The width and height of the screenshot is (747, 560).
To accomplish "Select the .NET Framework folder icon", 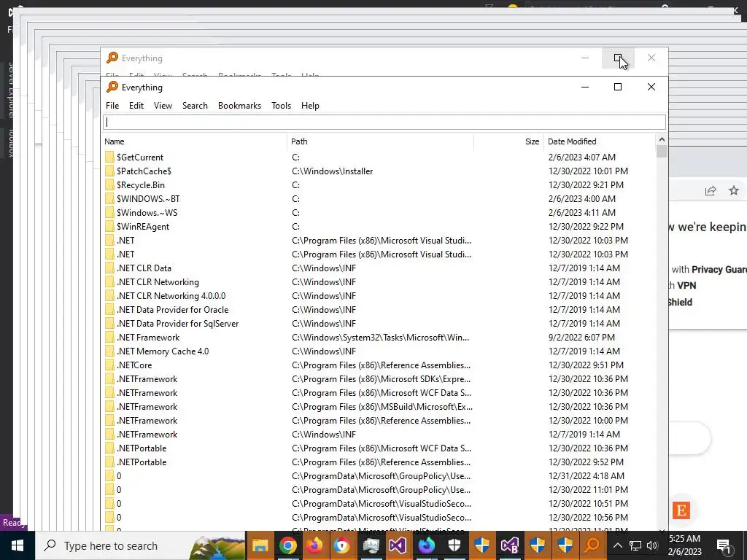I will [x=109, y=337].
